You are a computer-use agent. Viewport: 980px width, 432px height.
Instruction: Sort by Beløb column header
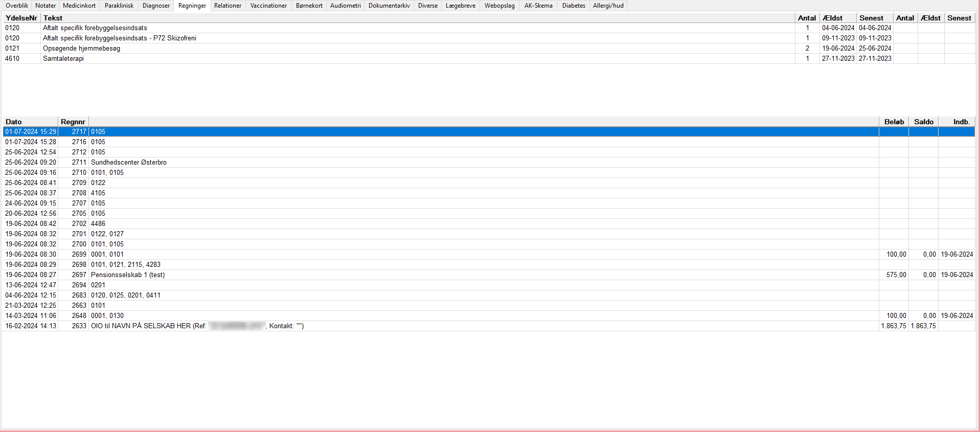pos(894,122)
